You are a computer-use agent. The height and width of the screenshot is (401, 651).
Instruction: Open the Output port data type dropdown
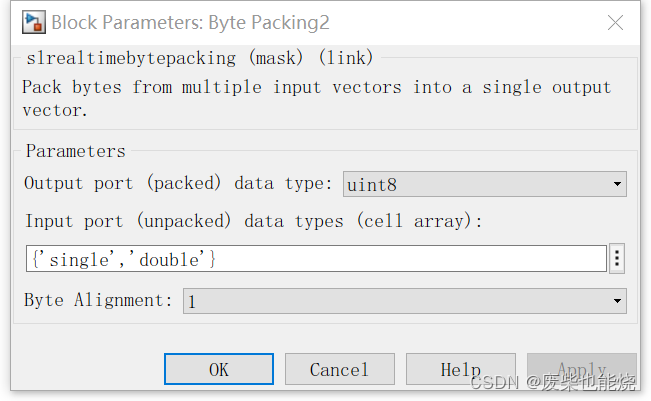click(x=485, y=184)
